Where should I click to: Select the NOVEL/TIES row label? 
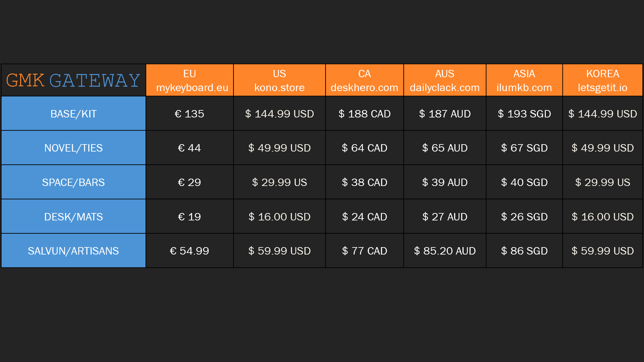73,148
